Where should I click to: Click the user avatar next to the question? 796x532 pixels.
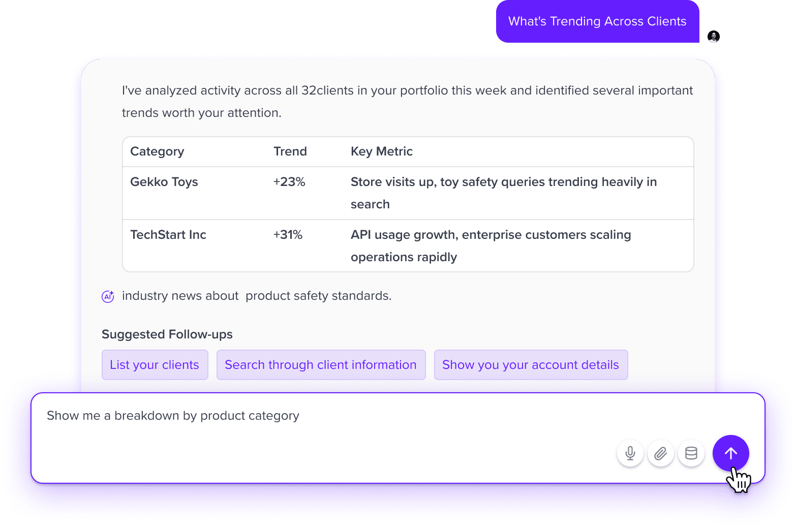(x=714, y=36)
